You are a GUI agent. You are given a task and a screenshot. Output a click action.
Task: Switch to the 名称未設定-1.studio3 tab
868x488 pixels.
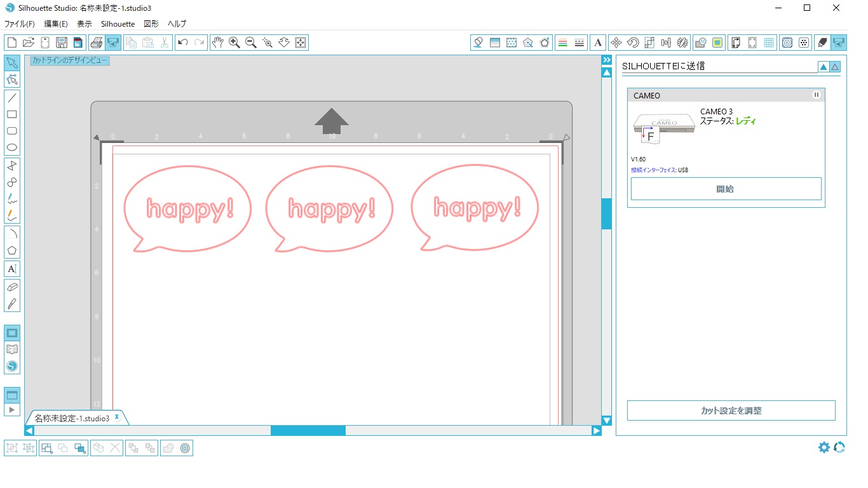72,418
